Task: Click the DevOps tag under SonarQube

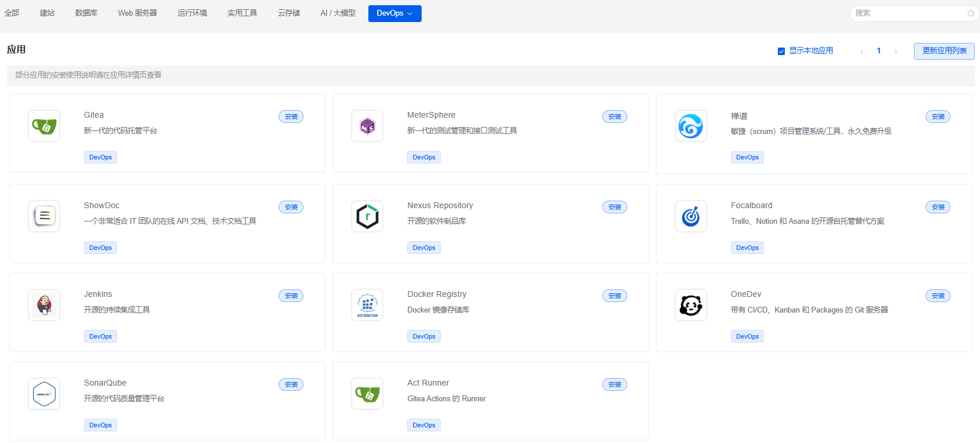Action: click(x=101, y=425)
